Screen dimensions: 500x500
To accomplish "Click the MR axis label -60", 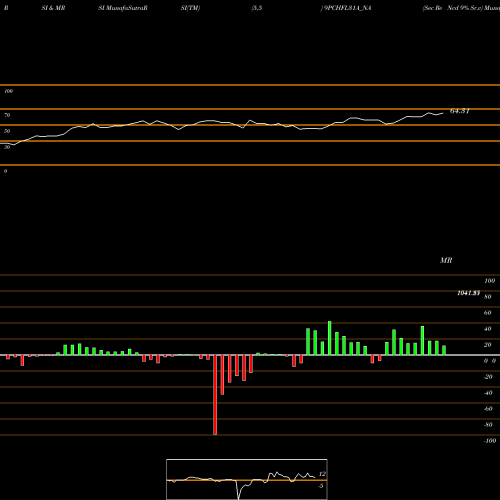I will coord(488,409).
